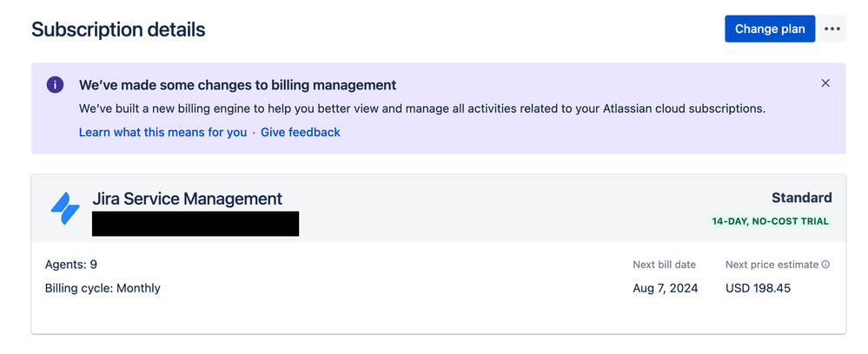Click the 14-day, no-cost trial badge
Image resolution: width=868 pixels, height=354 pixels.
pos(770,221)
